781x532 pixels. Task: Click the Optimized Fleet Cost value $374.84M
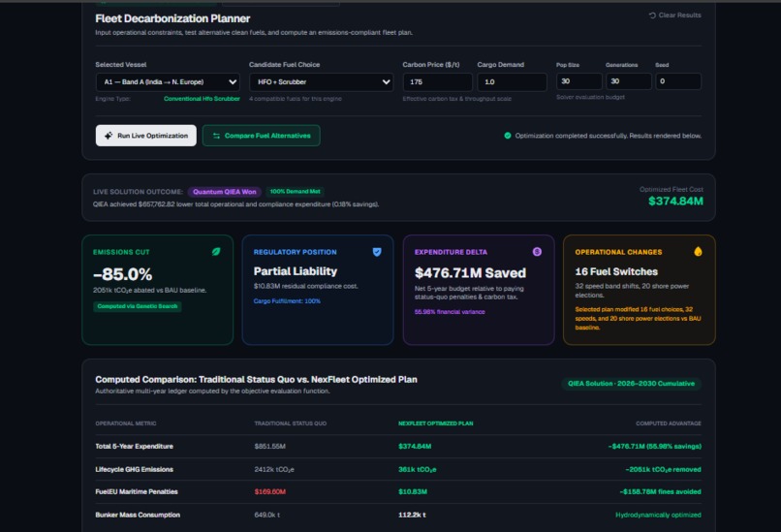point(675,202)
